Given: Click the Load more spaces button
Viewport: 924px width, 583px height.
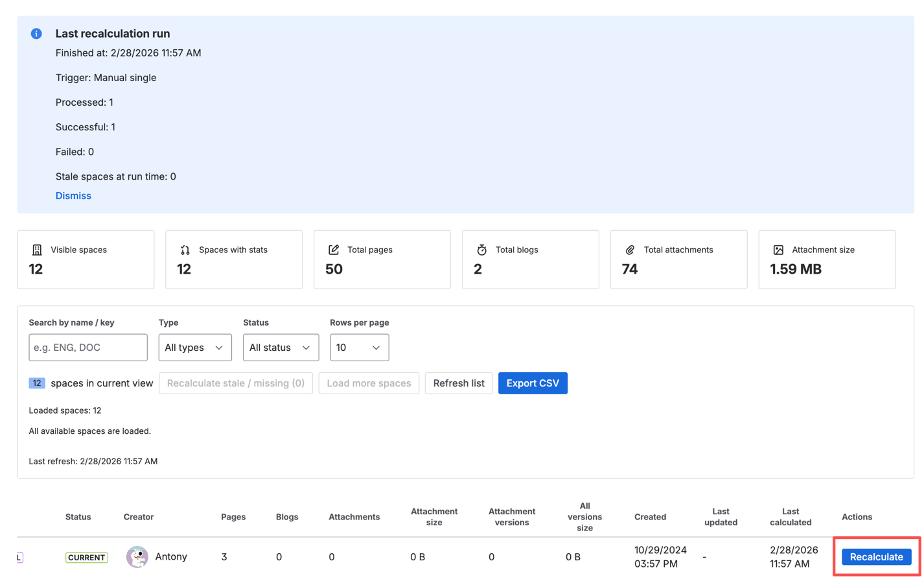Looking at the screenshot, I should pyautogui.click(x=369, y=383).
